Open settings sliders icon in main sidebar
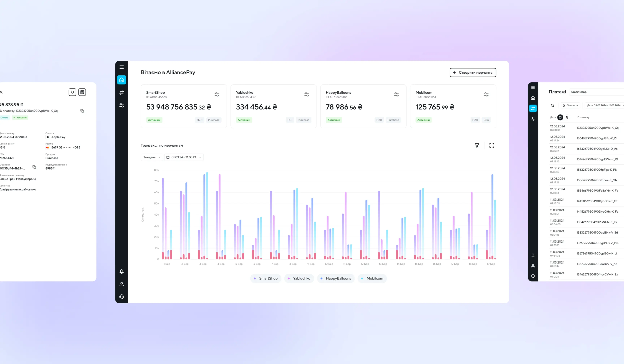624x364 pixels. (x=122, y=105)
